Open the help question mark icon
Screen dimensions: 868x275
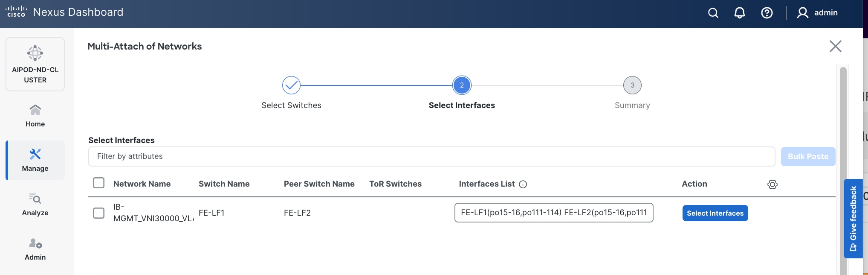tap(767, 13)
